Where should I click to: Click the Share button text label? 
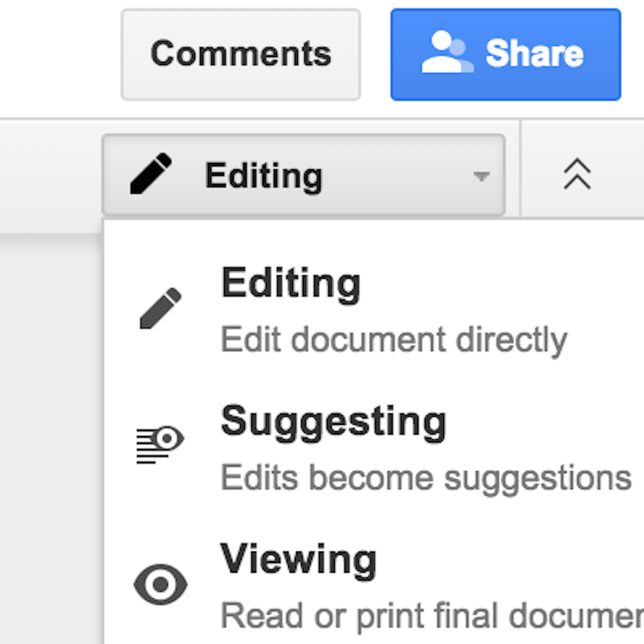[x=535, y=53]
